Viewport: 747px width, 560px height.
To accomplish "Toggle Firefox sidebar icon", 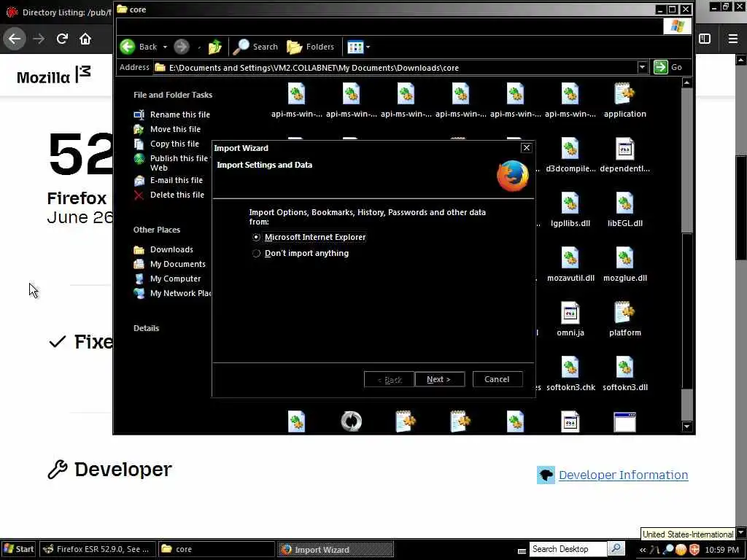I will [x=705, y=39].
